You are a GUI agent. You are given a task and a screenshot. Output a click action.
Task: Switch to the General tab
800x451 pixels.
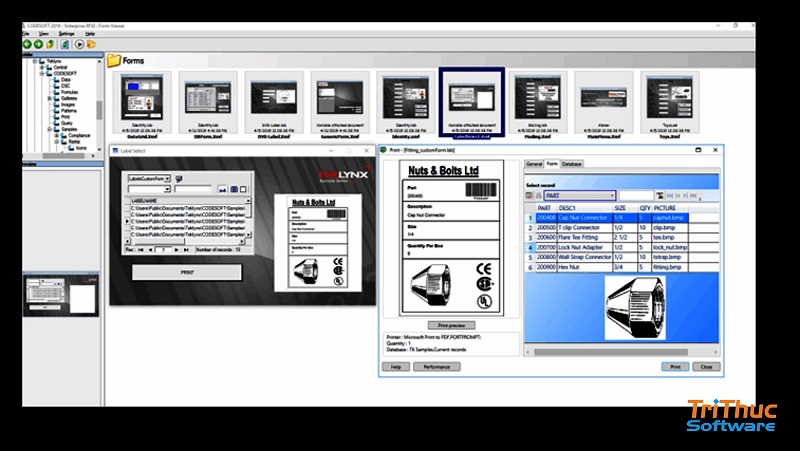point(533,163)
